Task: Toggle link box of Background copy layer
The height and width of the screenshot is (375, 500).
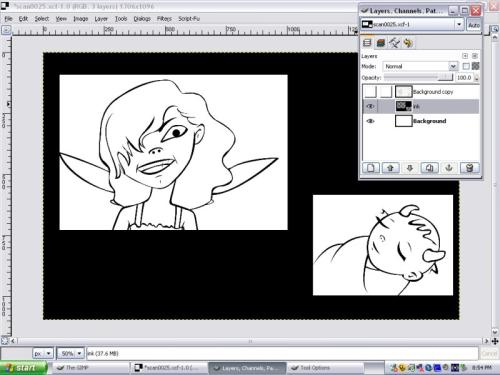Action: click(x=386, y=92)
